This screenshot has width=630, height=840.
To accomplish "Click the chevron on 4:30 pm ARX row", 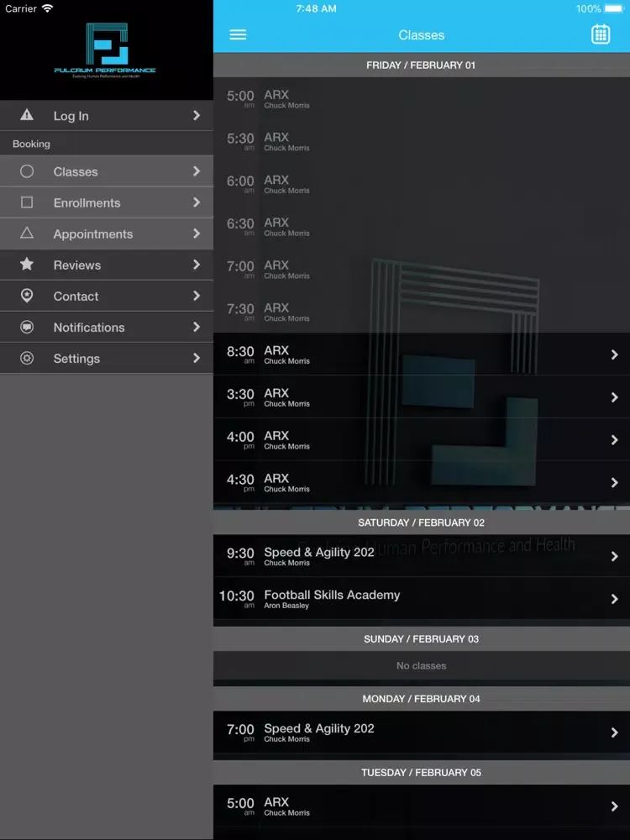I will (615, 483).
